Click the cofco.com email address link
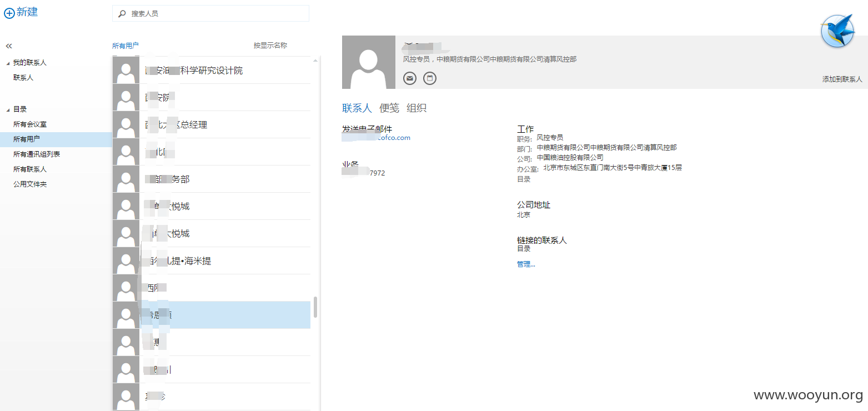This screenshot has height=411, width=868. pos(377,138)
